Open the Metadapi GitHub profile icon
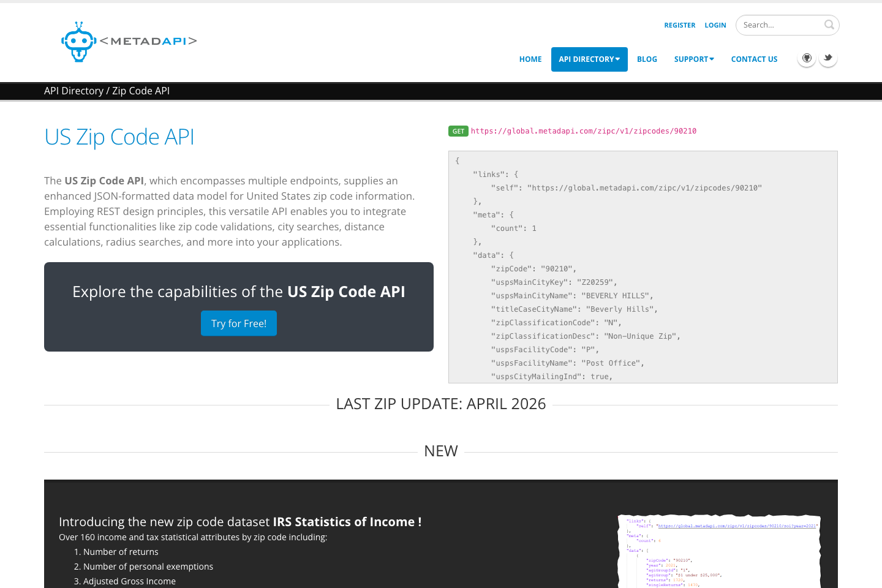The image size is (882, 588). 806,58
